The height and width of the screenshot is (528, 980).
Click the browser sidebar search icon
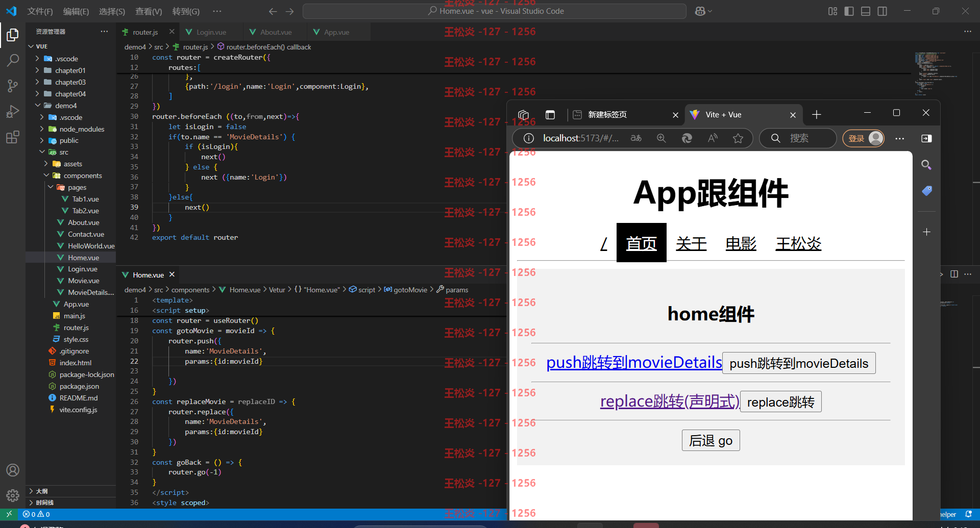926,165
